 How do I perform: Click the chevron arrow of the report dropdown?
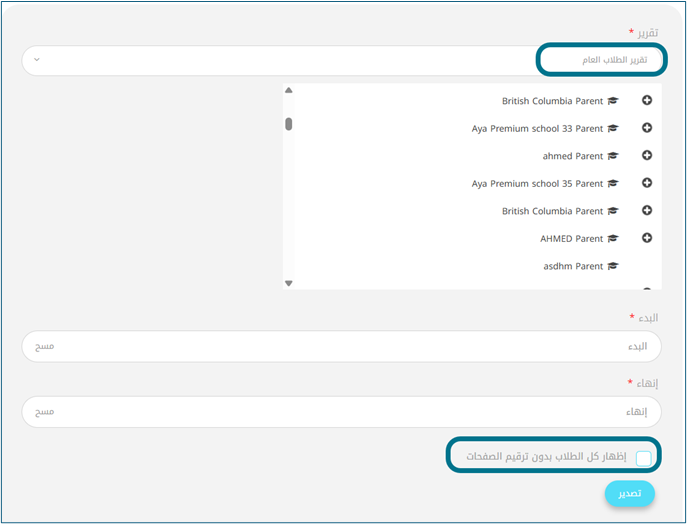coord(37,60)
